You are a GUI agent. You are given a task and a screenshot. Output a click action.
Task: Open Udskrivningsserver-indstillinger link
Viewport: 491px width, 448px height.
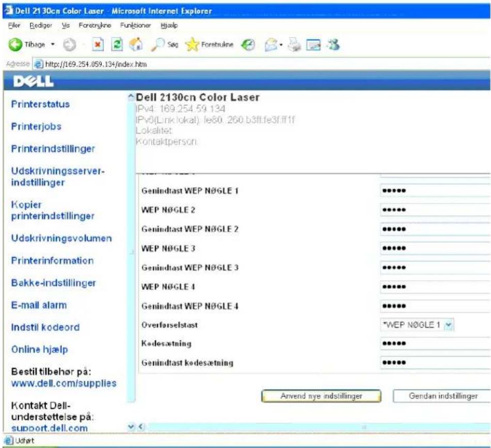coord(58,177)
